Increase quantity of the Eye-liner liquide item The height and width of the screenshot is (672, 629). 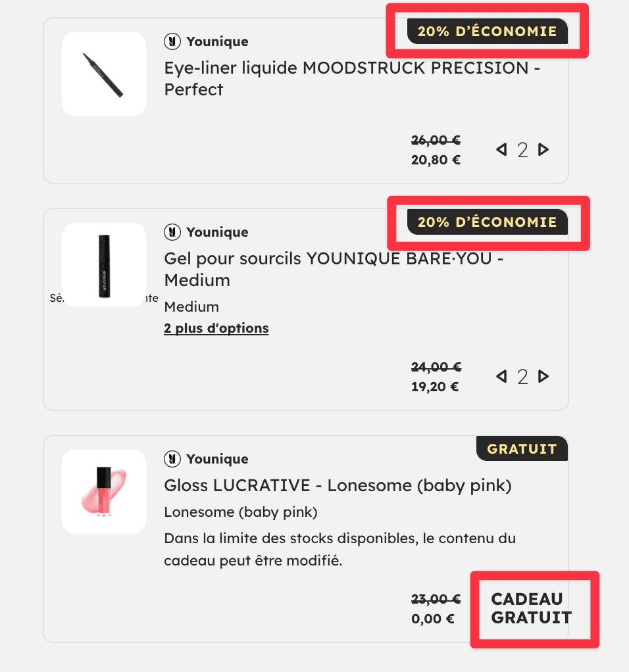click(x=543, y=150)
